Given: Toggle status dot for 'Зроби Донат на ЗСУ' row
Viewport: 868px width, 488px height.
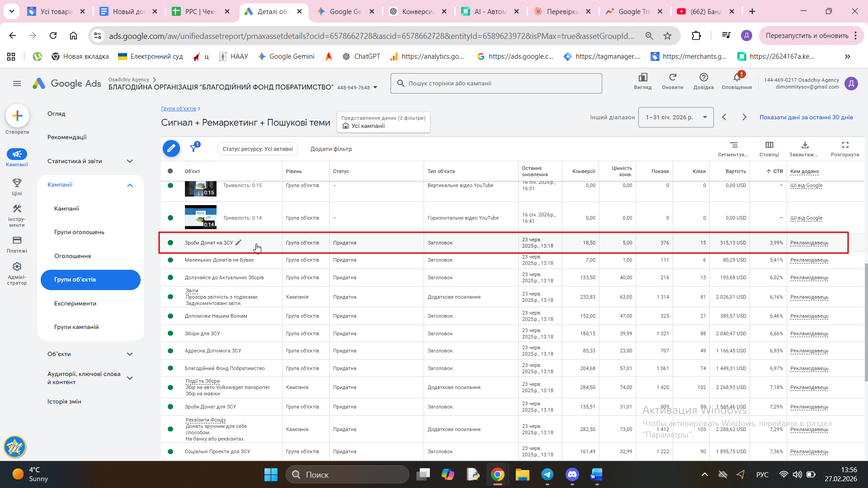Looking at the screenshot, I should click(170, 243).
